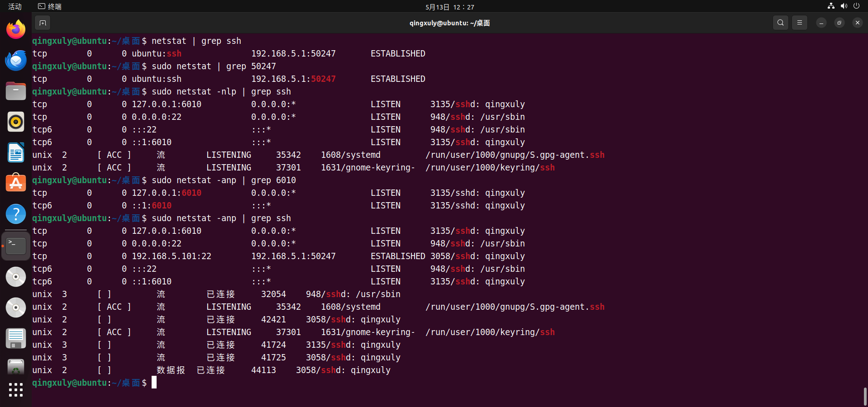Click the command 'sudo netstat -anp | grep 6010'
Viewport: 868px width, 407px height.
coord(224,180)
